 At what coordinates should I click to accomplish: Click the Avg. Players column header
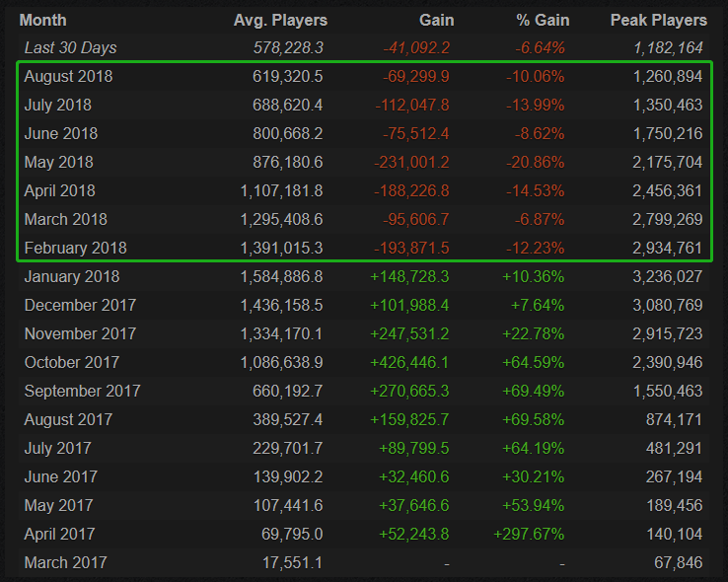(x=280, y=21)
